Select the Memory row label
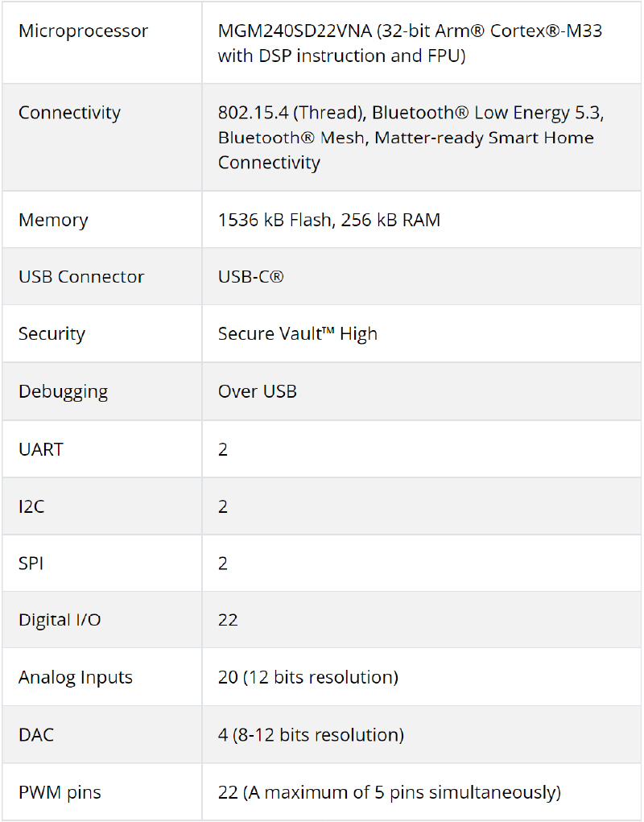Screen dimensions: 644x822 pos(53,220)
